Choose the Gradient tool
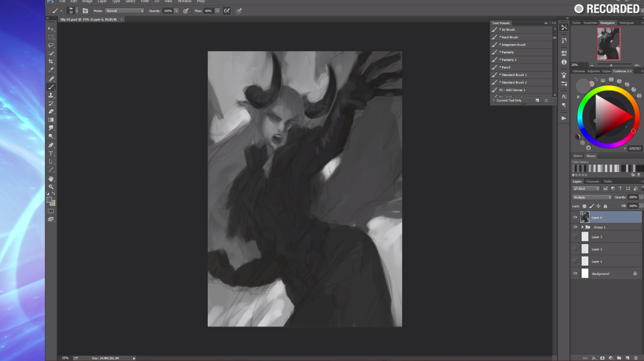Viewport: 644px width, 361px height. [51, 120]
